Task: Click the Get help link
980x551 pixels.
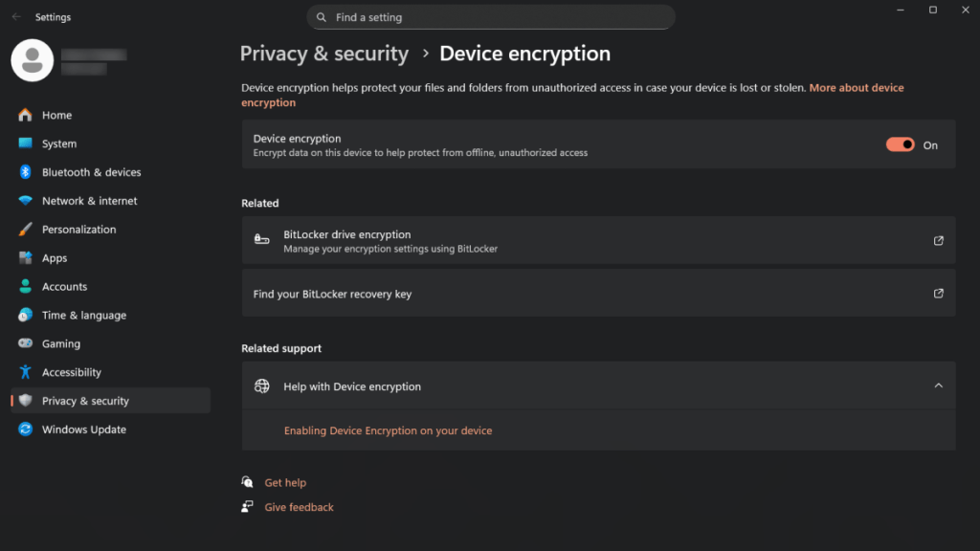Action: tap(285, 483)
